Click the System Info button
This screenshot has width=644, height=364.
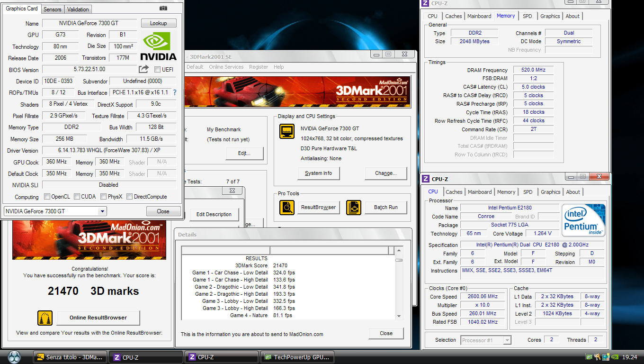[x=318, y=173]
